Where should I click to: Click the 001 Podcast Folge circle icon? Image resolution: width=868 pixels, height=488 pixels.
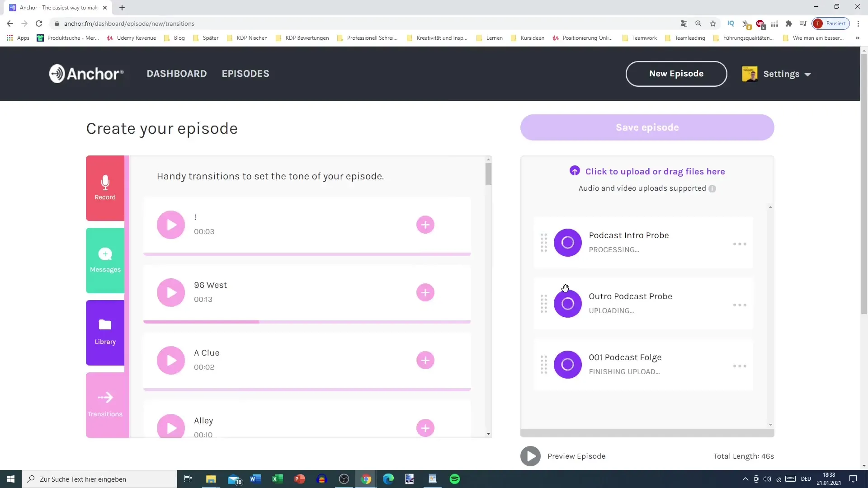pyautogui.click(x=568, y=365)
